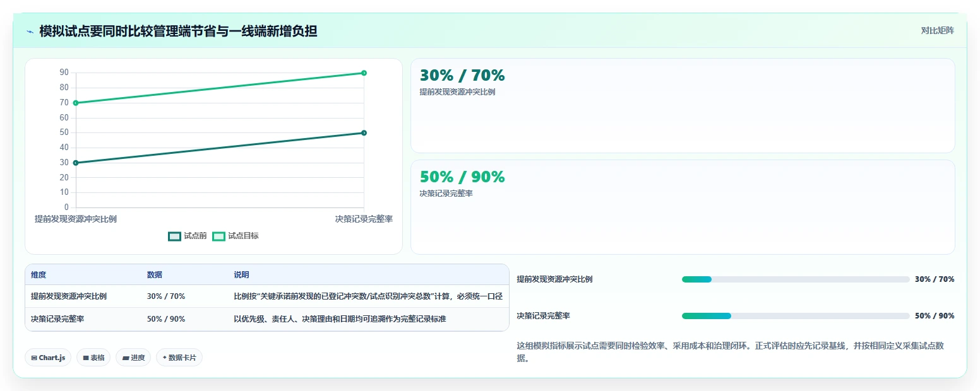Click progress row label 提前发现资源冲突比例
The width and height of the screenshot is (980, 391).
coord(554,279)
